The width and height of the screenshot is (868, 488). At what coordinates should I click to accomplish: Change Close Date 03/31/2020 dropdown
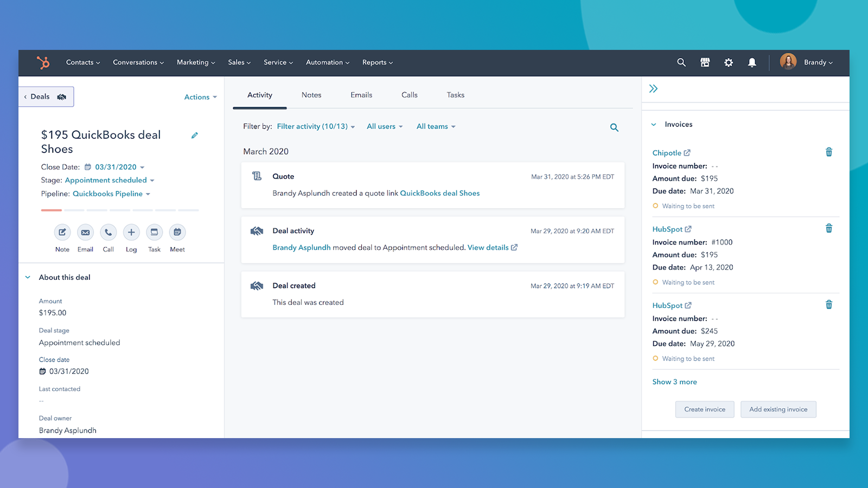pos(119,167)
